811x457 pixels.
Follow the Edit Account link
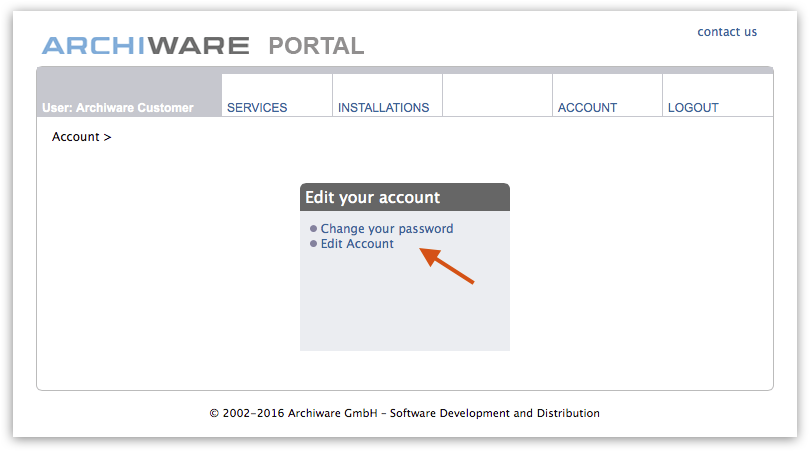pos(357,244)
